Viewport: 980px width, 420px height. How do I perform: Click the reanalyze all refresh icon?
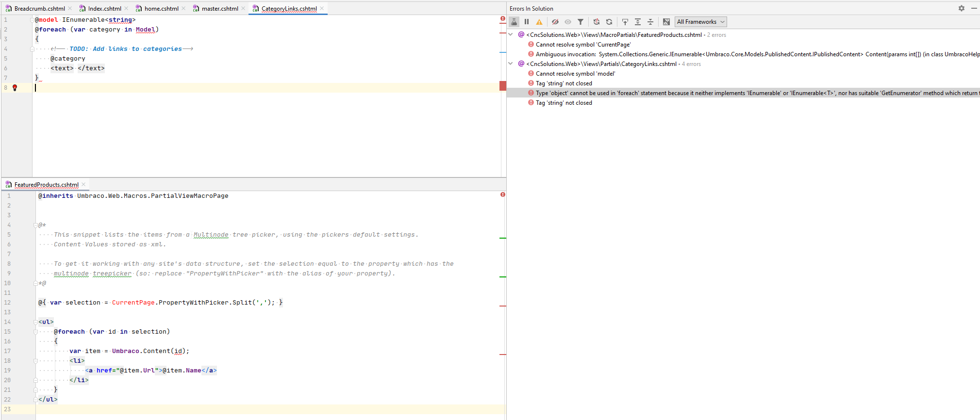[609, 22]
